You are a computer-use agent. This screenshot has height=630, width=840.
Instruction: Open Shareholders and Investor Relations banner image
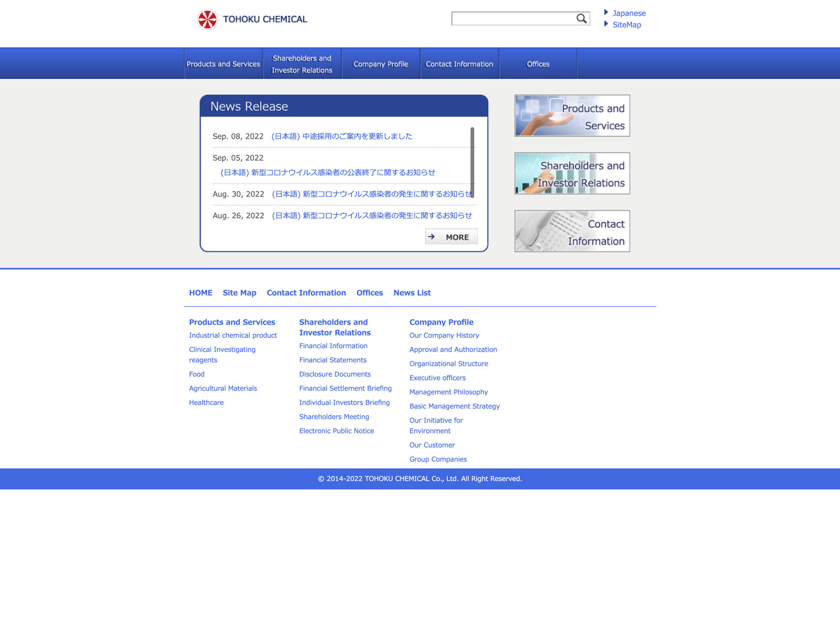tap(572, 173)
